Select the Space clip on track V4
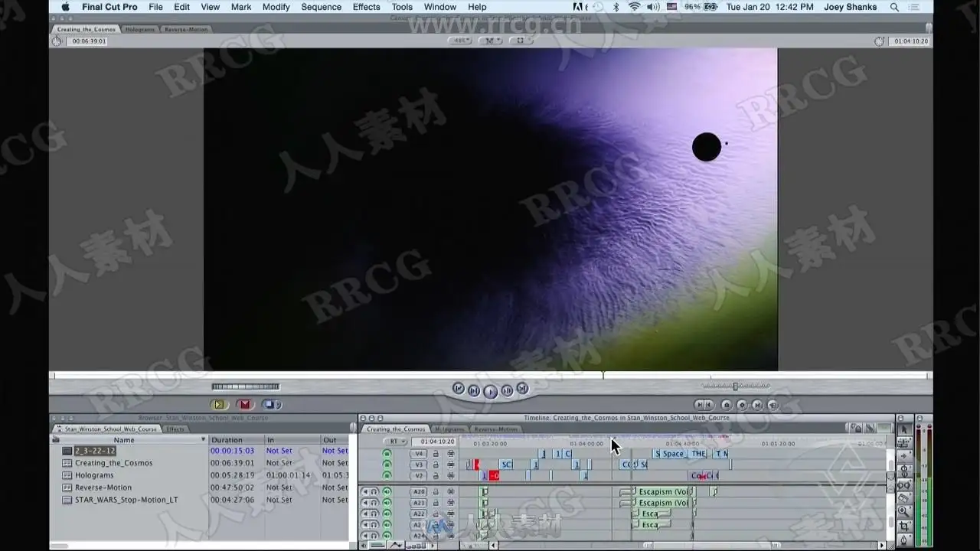 673,454
